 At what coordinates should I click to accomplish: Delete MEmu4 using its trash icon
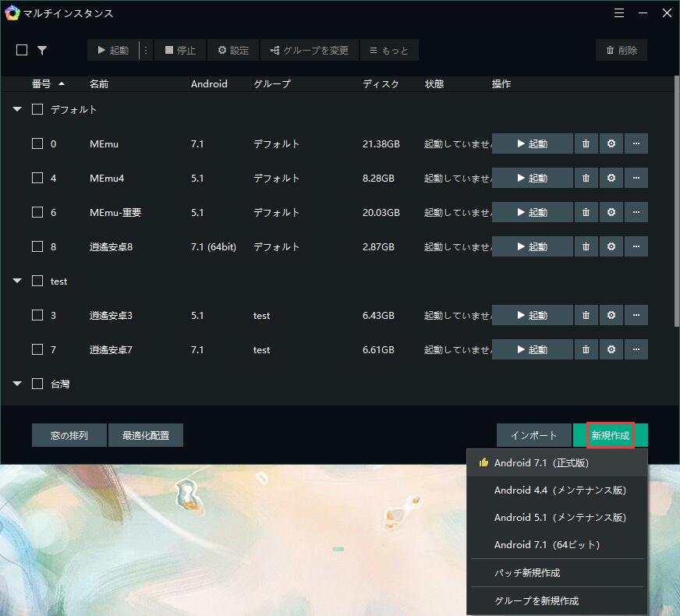pos(586,178)
